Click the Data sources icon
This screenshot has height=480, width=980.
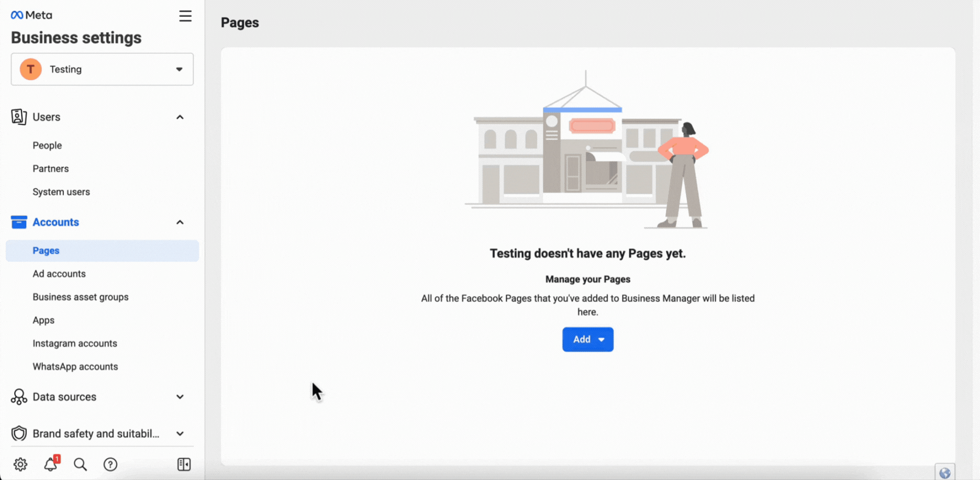(x=19, y=397)
